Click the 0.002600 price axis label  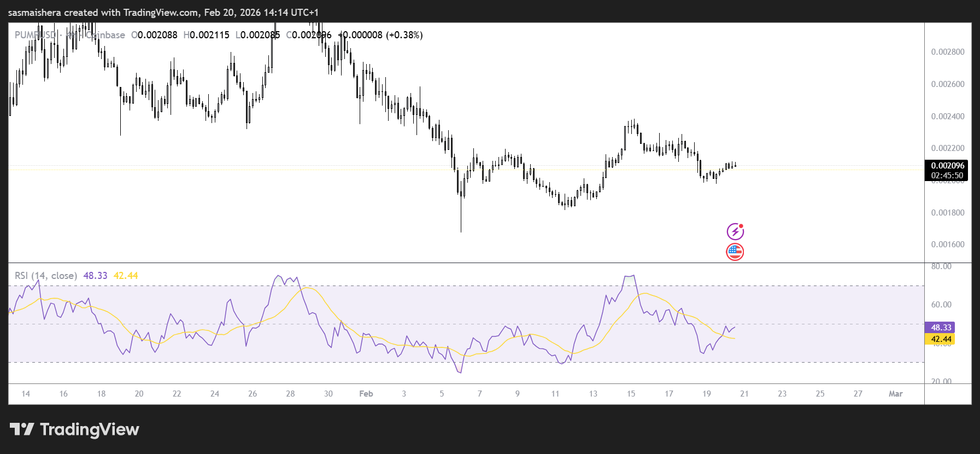point(948,84)
